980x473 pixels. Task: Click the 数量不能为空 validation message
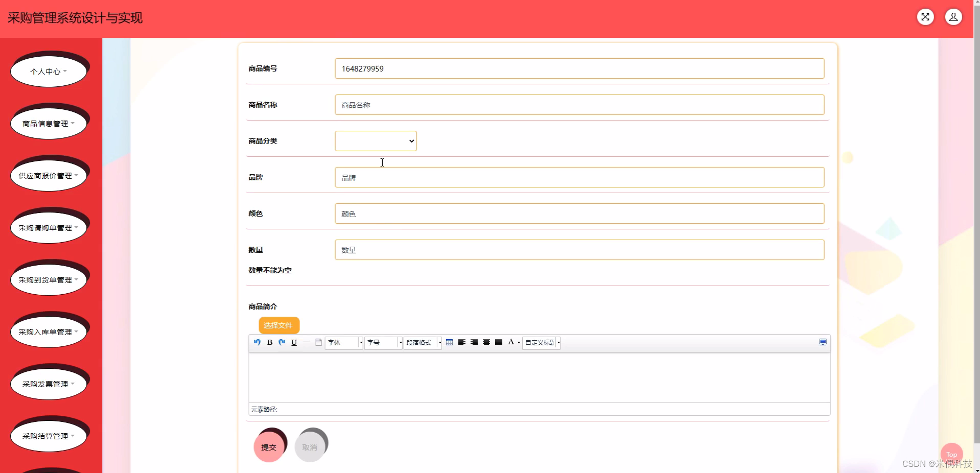click(x=270, y=270)
